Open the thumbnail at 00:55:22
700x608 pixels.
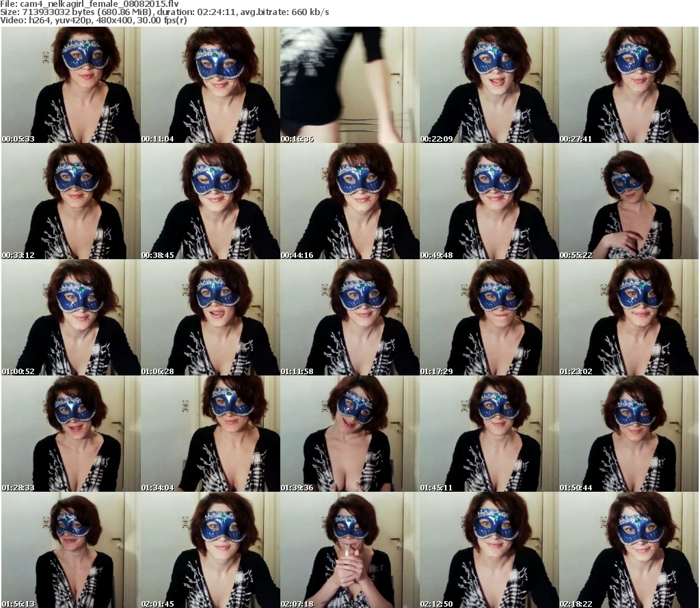click(629, 201)
